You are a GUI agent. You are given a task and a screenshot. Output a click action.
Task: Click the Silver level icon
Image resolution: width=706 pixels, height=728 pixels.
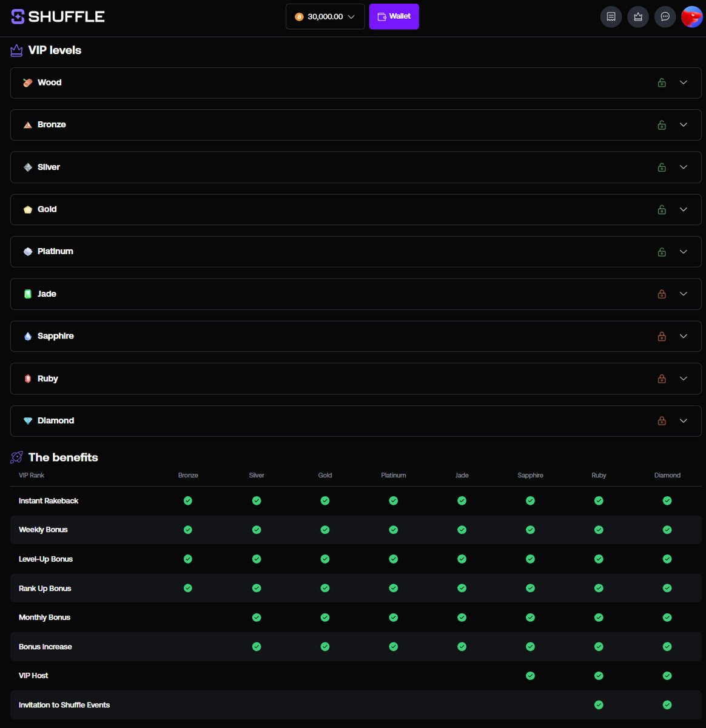tap(28, 167)
